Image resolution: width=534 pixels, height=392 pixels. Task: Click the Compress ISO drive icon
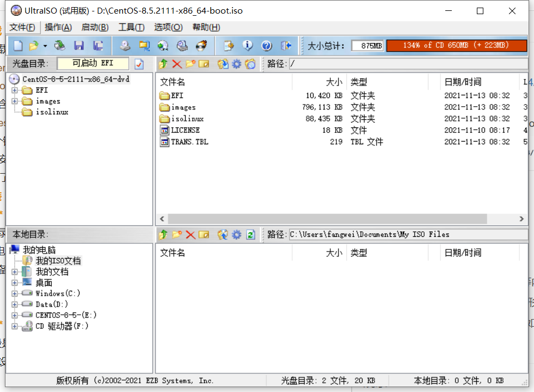(x=182, y=46)
